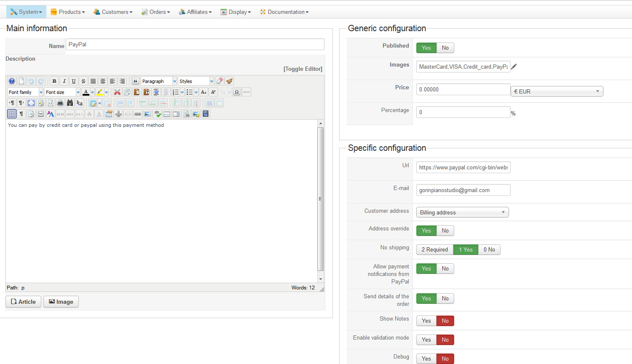Set No shipping to 2 Required

coord(434,250)
